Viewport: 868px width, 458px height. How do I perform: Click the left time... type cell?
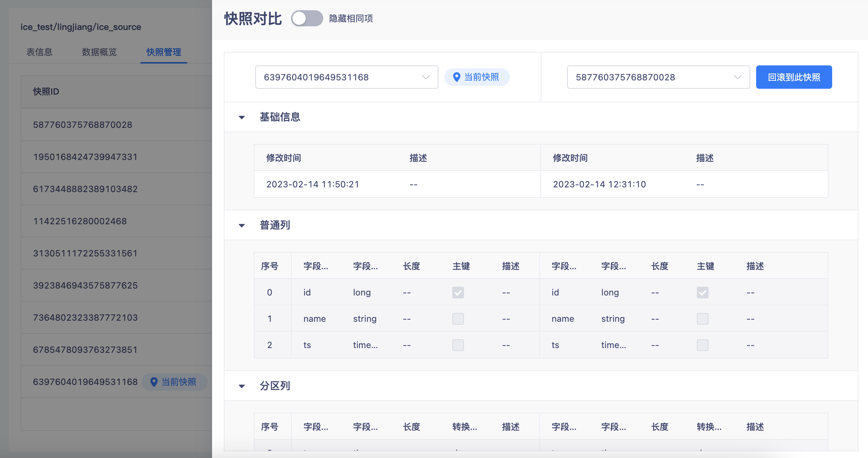click(365, 345)
